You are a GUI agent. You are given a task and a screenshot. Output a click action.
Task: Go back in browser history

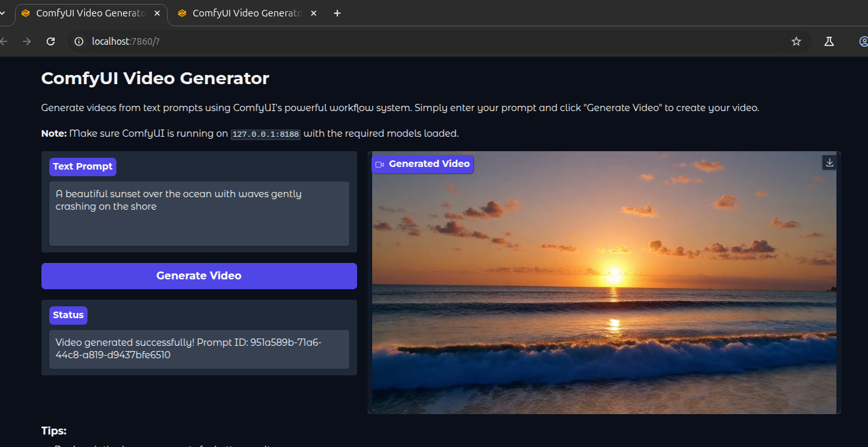point(4,41)
